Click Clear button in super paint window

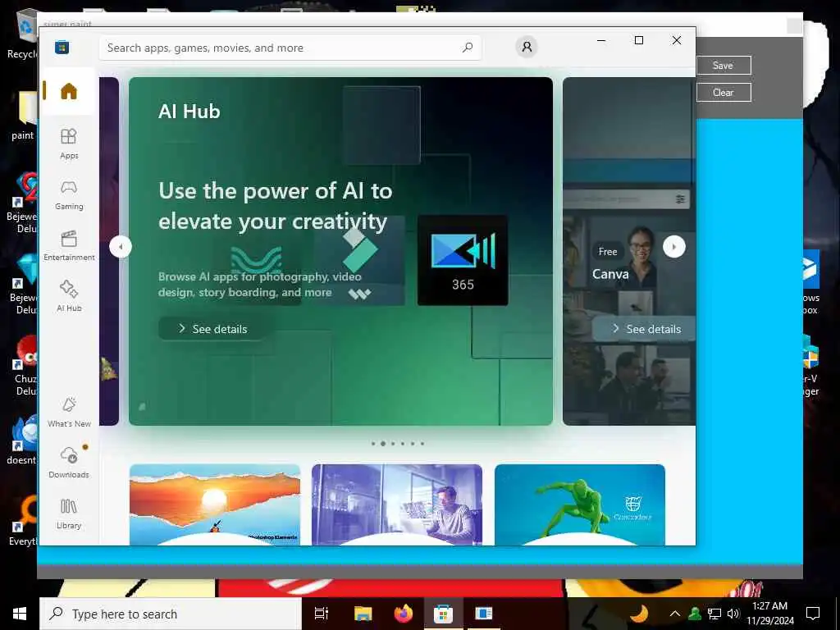click(x=724, y=92)
